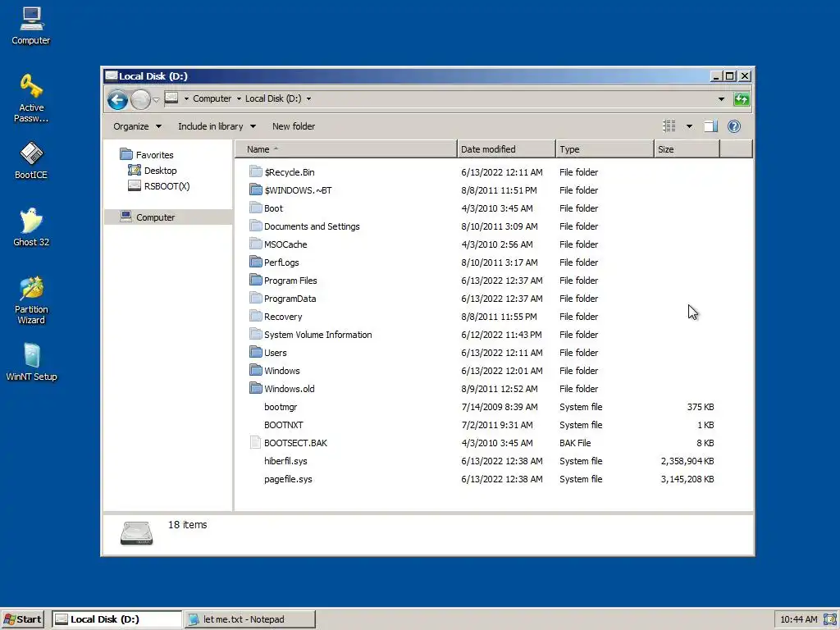Expand breadcrumb arrow before Computer
Screen dimensions: 840x630
186,98
